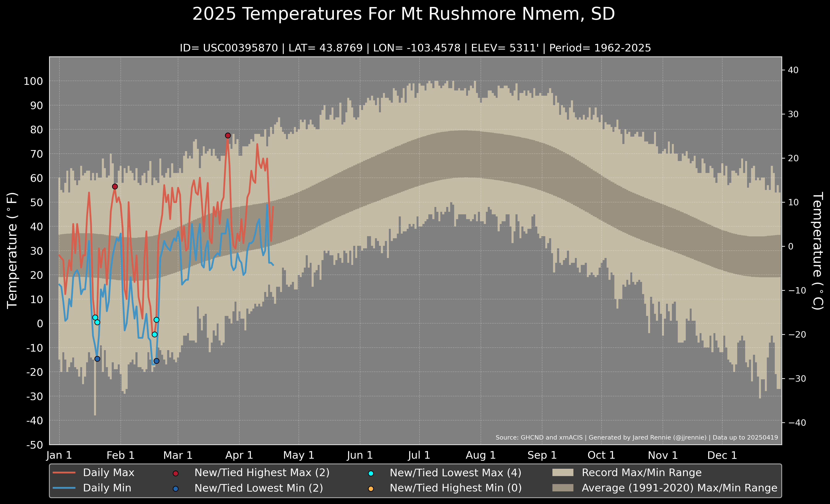830x504 pixels.
Task: Click the chart title '2025 Temperatures For Mt Rushmore Nmem, SD'
Action: (x=404, y=14)
